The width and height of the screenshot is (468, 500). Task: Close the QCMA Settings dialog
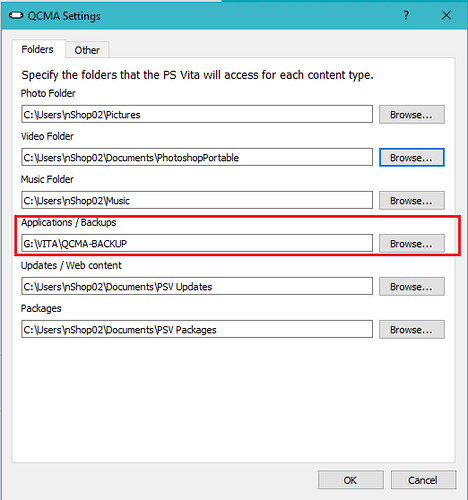446,15
